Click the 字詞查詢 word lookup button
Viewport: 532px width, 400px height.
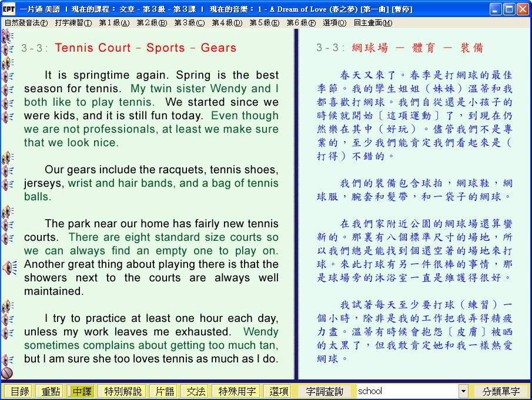pyautogui.click(x=326, y=391)
